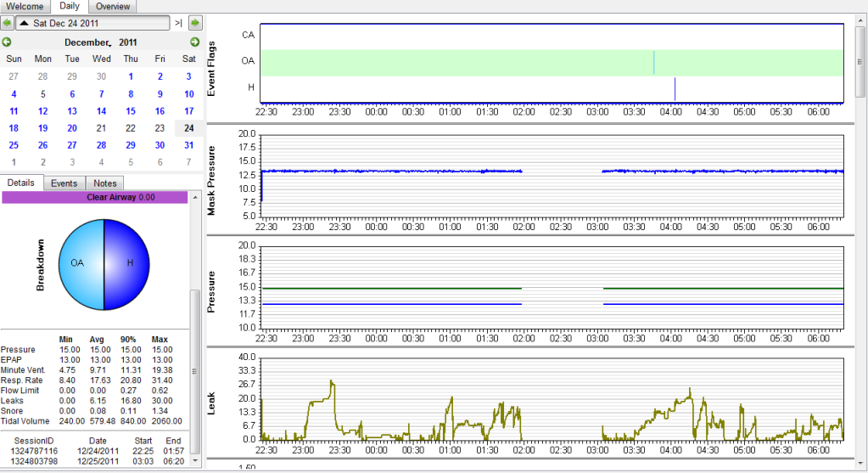
Task: Open the Notes tab
Action: [x=105, y=183]
